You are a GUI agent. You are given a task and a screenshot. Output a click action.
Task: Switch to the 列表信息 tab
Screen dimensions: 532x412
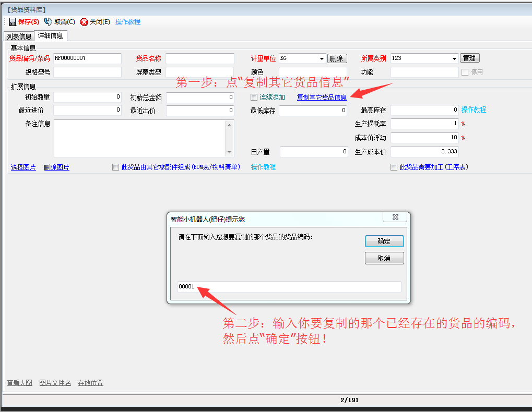coord(19,37)
